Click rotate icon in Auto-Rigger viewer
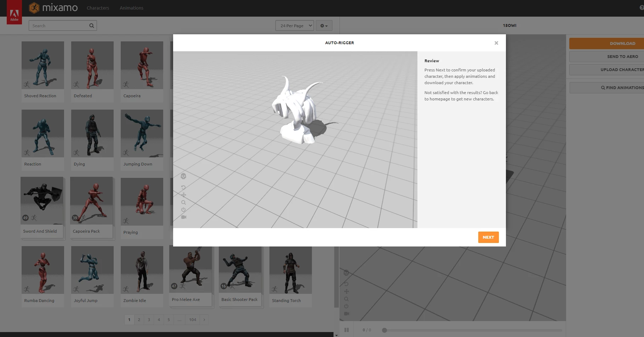This screenshot has width=644, height=337. (183, 187)
